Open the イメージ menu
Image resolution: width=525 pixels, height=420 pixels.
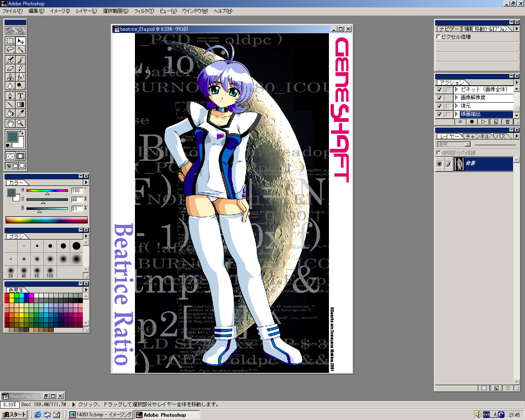pos(60,11)
